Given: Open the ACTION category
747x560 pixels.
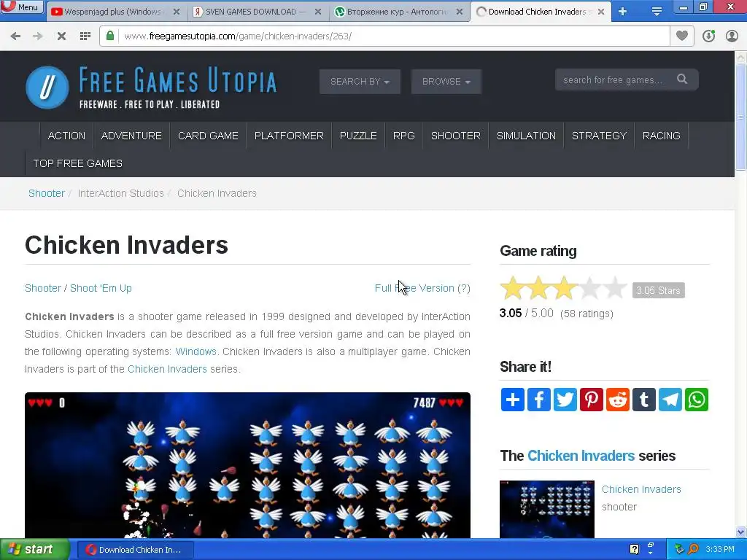Looking at the screenshot, I should pyautogui.click(x=66, y=136).
